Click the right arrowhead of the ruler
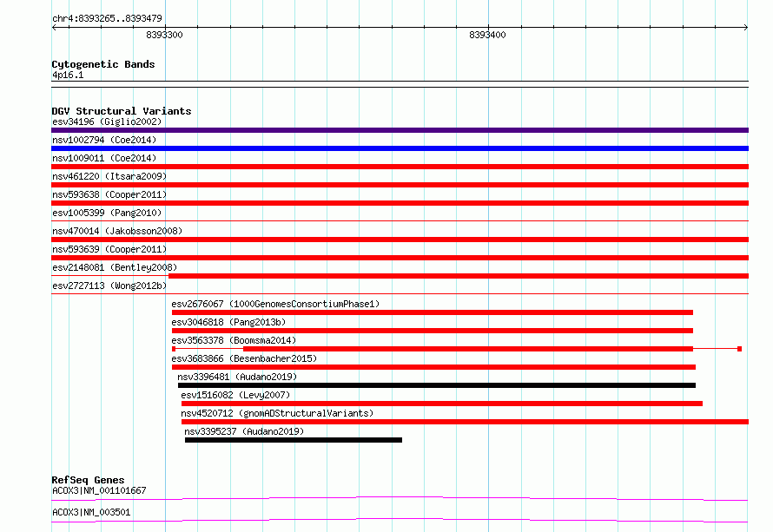773x532 pixels. (x=746, y=27)
